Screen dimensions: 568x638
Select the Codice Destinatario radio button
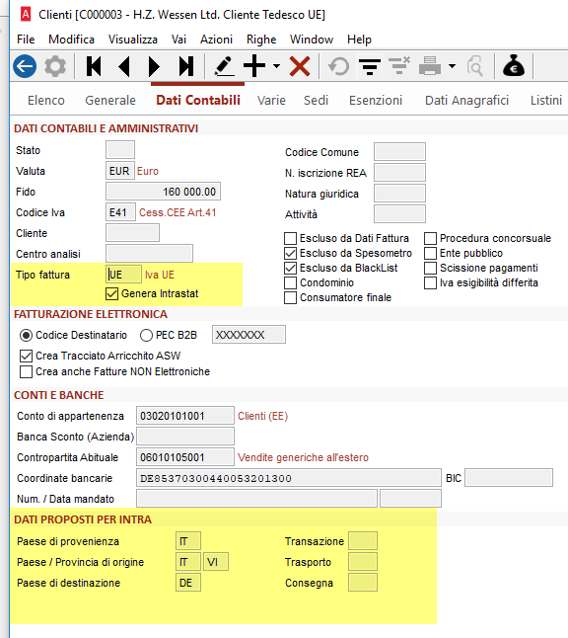pyautogui.click(x=26, y=335)
